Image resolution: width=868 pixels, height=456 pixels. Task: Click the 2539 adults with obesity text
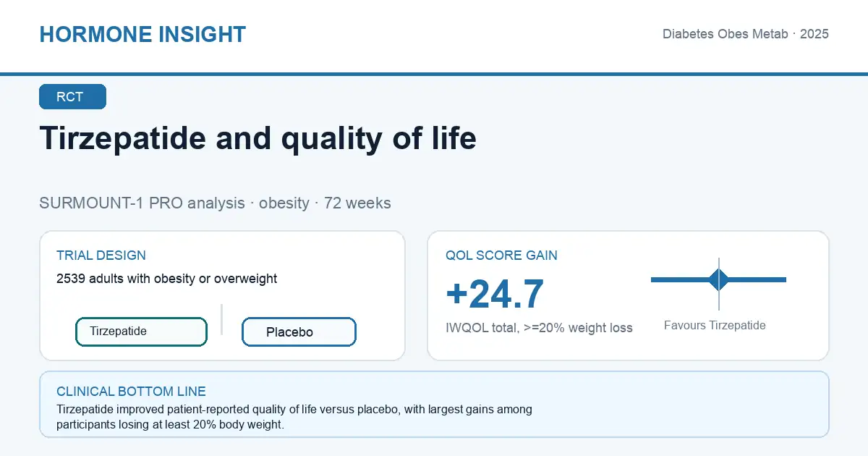(x=166, y=279)
